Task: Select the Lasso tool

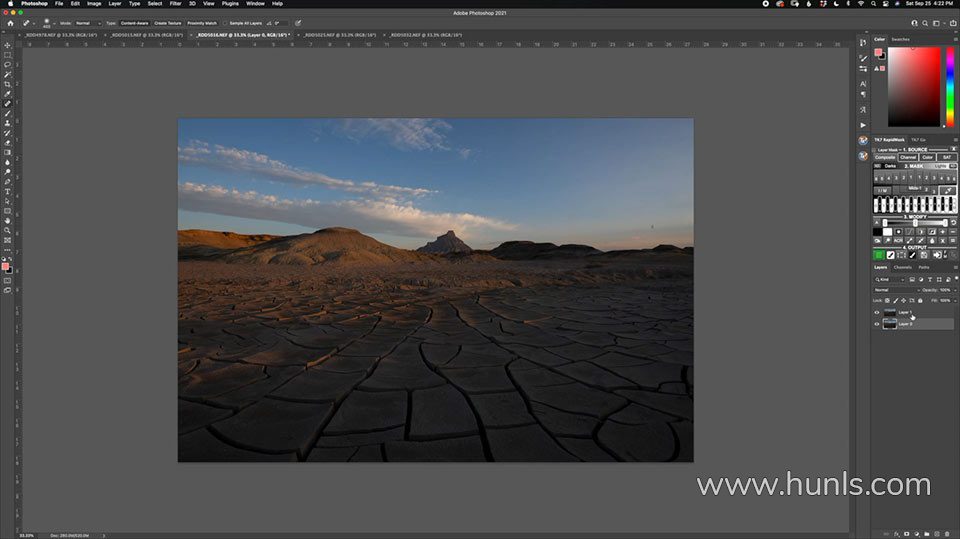Action: [8, 65]
